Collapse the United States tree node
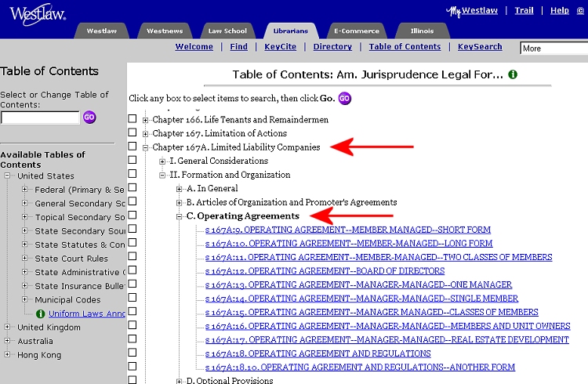 (x=7, y=176)
